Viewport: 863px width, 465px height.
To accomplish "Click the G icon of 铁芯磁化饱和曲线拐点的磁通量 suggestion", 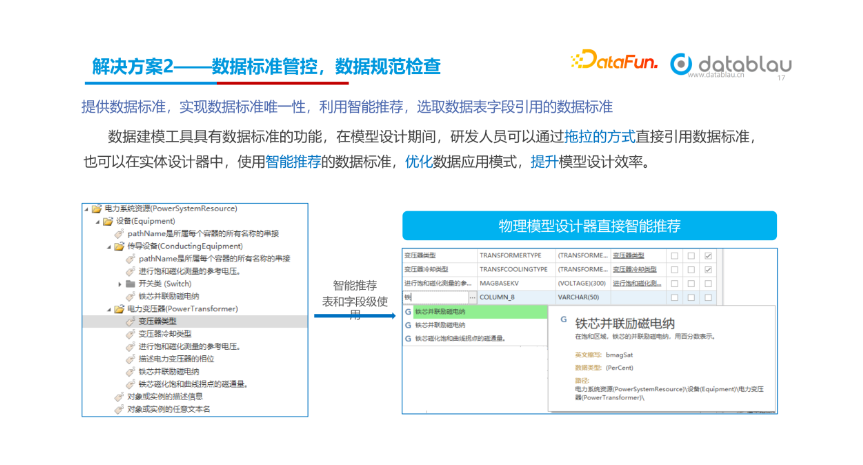I will [x=408, y=338].
